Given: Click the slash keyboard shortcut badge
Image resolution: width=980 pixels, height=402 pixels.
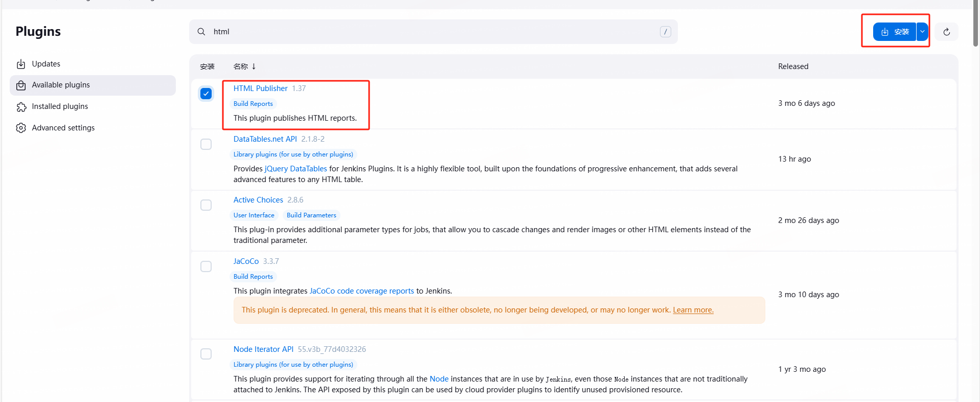Looking at the screenshot, I should (665, 32).
